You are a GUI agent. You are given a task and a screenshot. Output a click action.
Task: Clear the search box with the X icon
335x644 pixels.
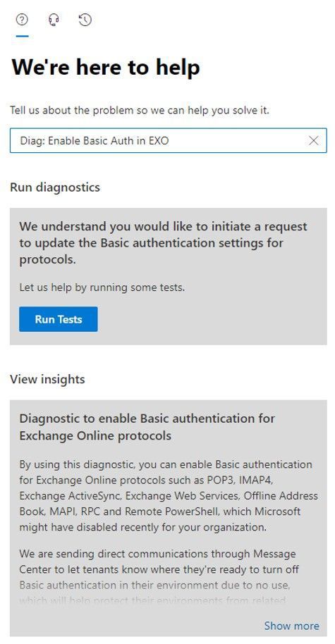(313, 140)
